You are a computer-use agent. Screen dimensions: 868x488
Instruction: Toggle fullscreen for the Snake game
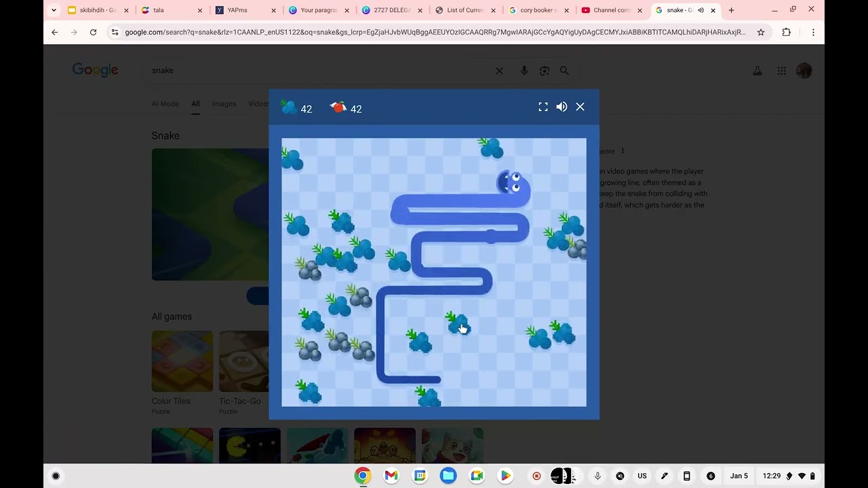point(543,107)
